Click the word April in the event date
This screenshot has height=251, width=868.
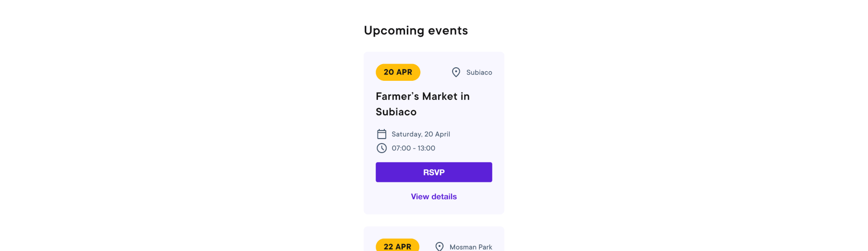(443, 134)
